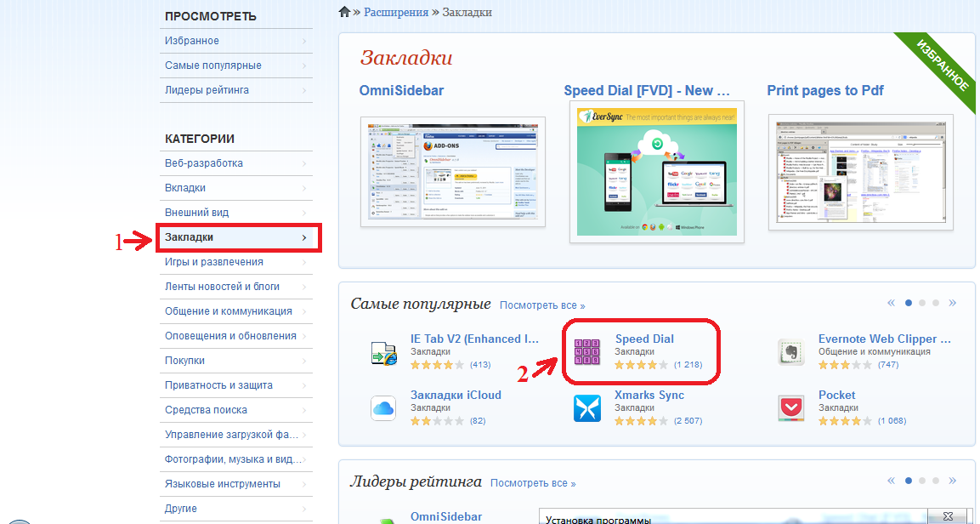Click the Pocket add-on icon
Screen dimensions: 980x524
(790, 408)
